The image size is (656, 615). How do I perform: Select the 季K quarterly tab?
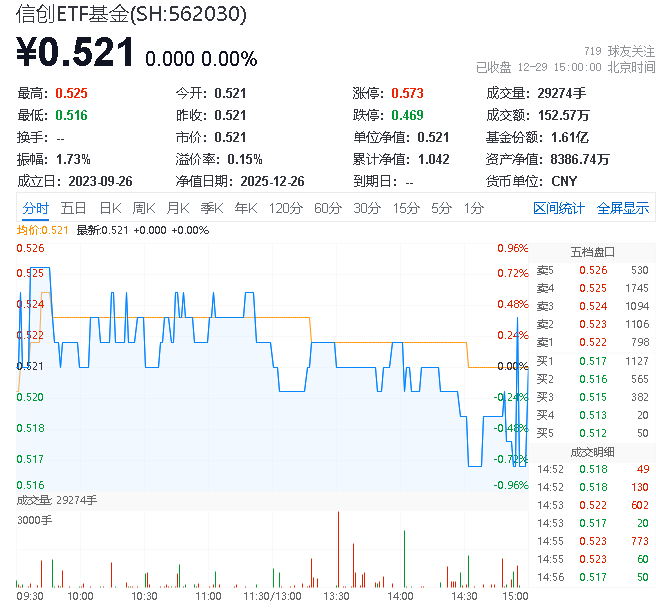coord(211,208)
